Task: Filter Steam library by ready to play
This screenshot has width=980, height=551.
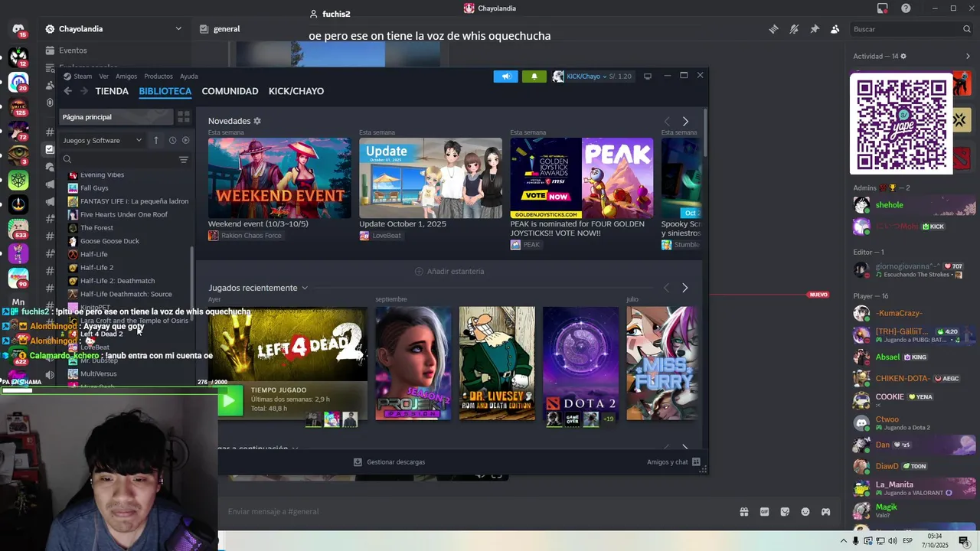Action: (x=185, y=140)
